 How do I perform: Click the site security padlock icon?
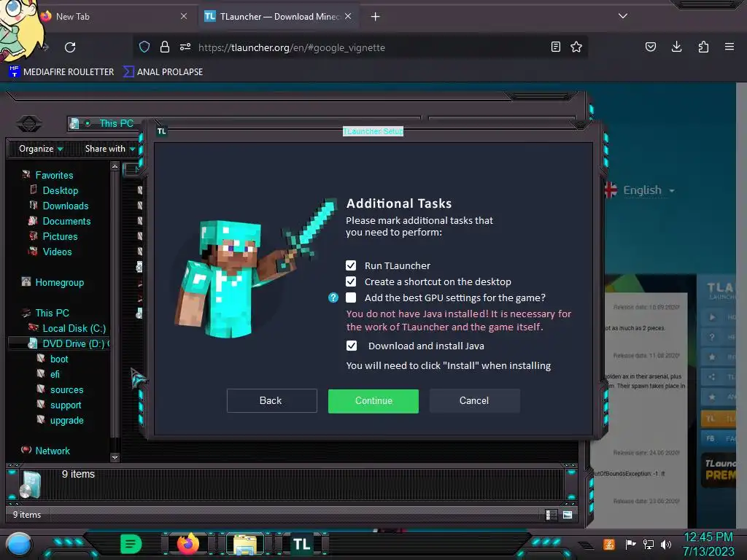pyautogui.click(x=165, y=47)
